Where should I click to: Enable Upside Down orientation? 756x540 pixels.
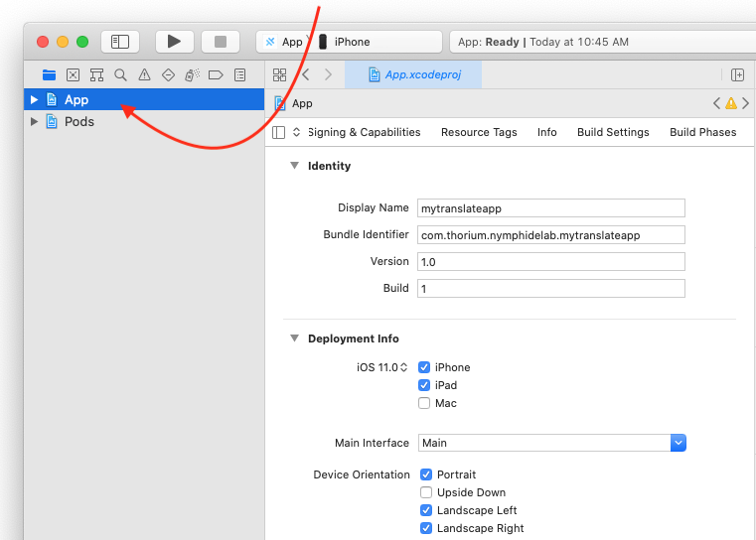tap(426, 492)
